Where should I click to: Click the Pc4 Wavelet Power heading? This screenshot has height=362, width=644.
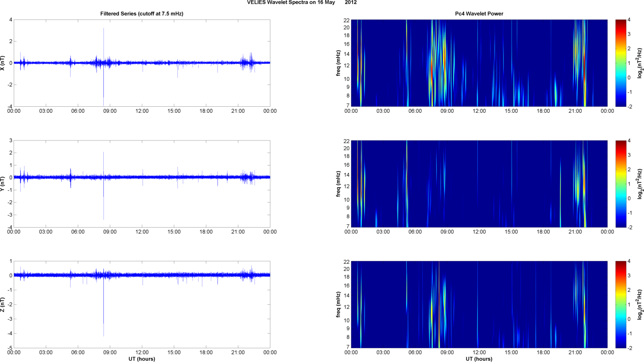[x=479, y=14]
